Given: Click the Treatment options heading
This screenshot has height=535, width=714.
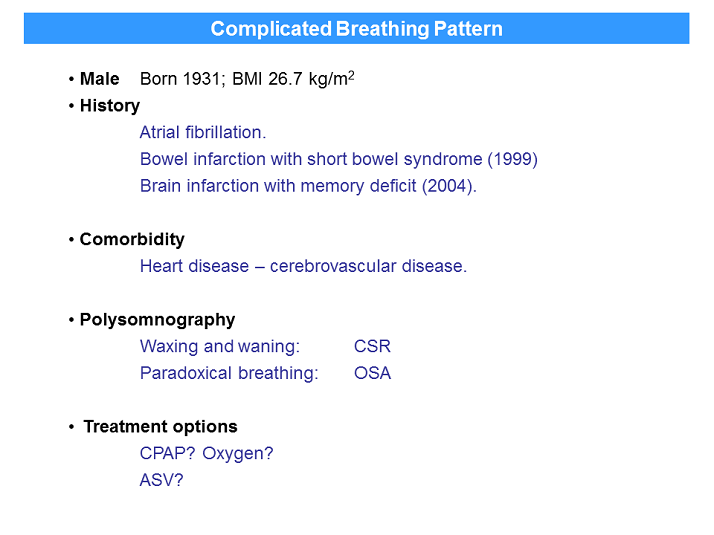Looking at the screenshot, I should coord(160,427).
